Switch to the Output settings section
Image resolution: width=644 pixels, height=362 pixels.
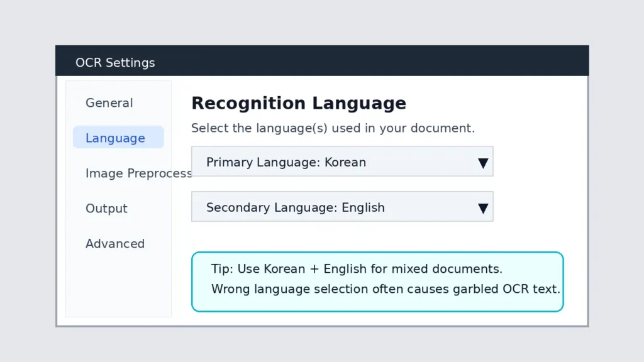point(106,208)
